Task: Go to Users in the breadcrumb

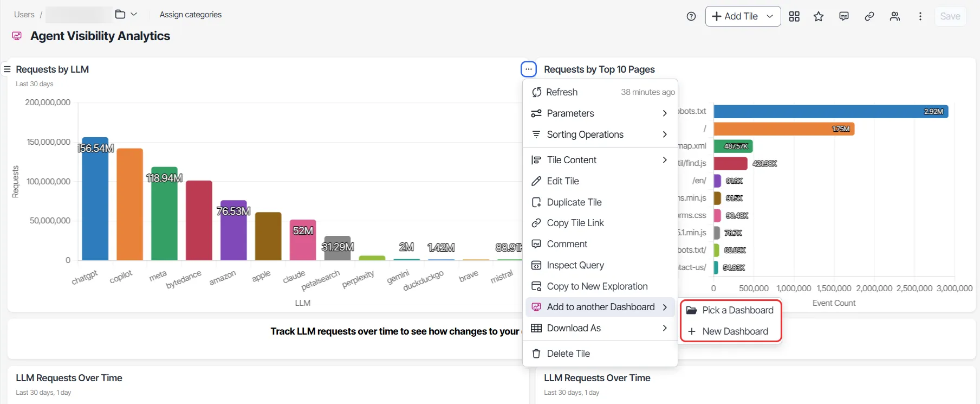Action: tap(24, 15)
